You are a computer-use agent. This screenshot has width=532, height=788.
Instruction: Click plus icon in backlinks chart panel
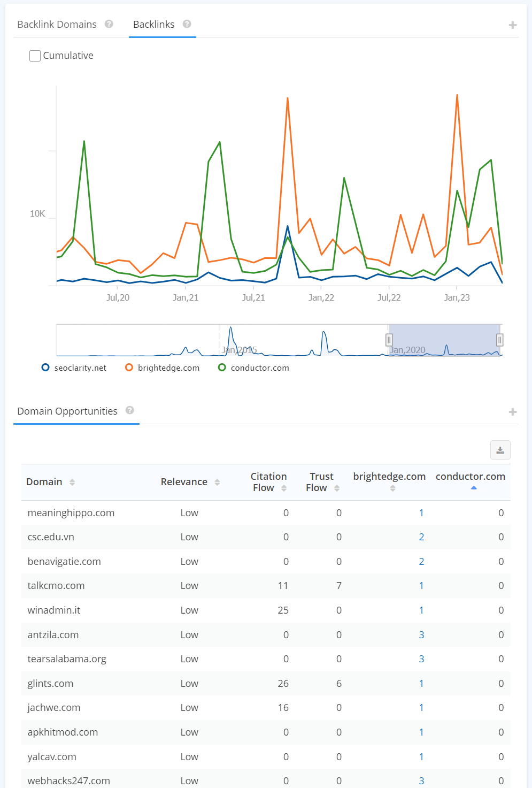point(513,25)
